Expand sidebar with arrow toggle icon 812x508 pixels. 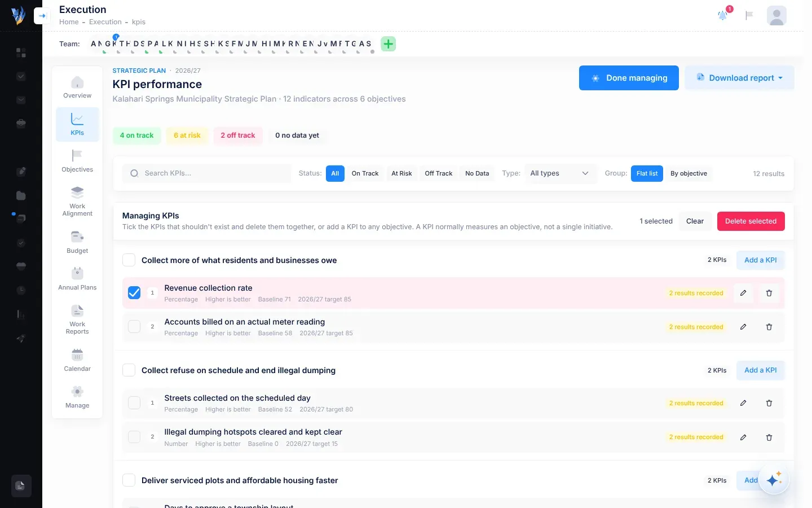pyautogui.click(x=42, y=16)
